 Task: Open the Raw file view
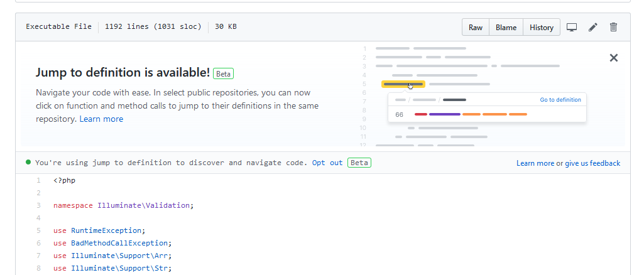tap(476, 27)
